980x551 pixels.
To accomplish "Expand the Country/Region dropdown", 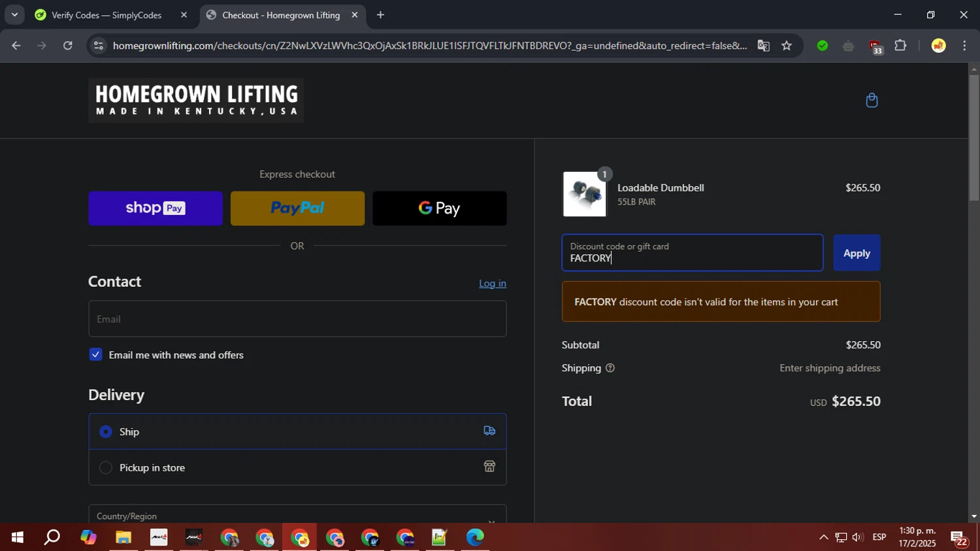I will tap(297, 514).
